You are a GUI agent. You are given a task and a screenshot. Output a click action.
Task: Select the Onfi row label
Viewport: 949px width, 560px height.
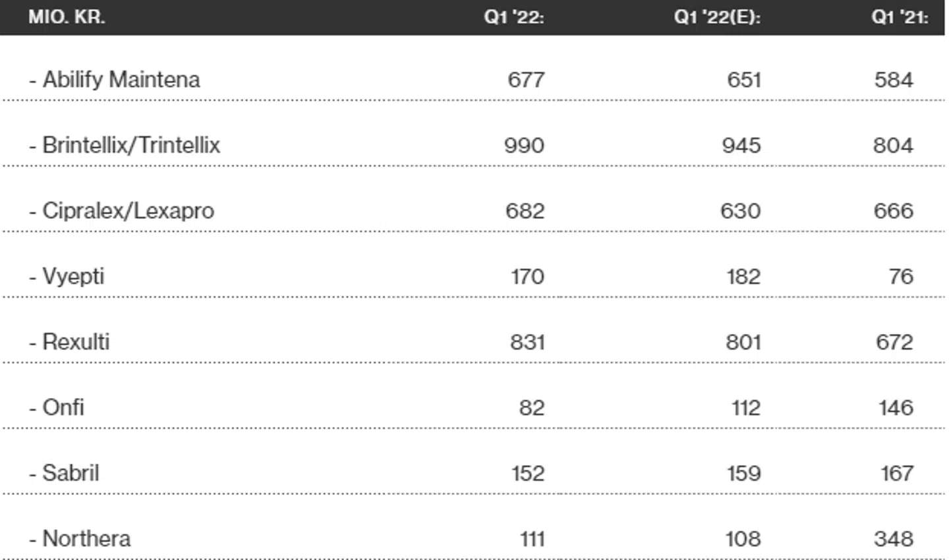pyautogui.click(x=57, y=407)
